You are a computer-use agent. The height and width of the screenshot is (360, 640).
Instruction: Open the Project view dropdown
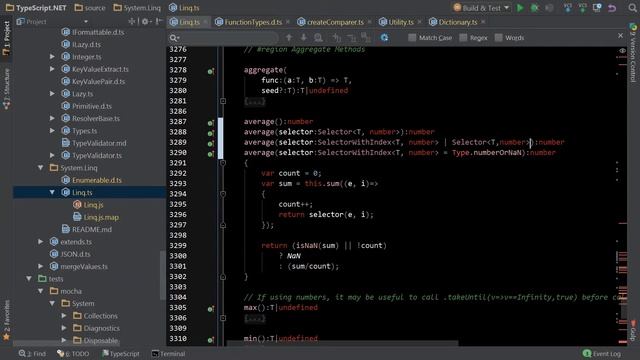tap(86, 22)
